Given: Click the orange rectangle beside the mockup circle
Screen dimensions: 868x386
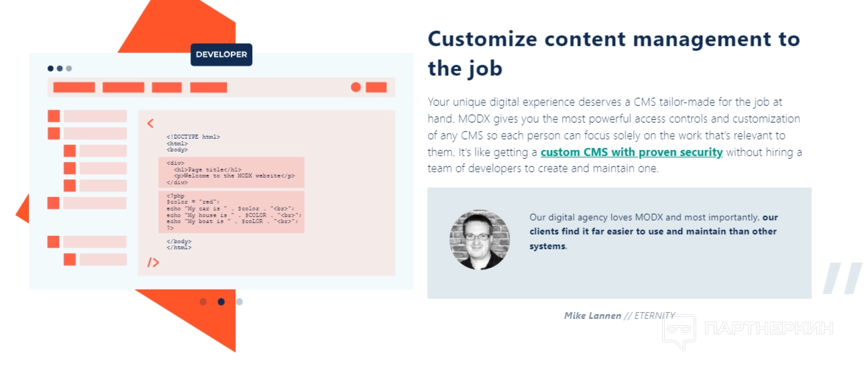Looking at the screenshot, I should click(x=376, y=87).
